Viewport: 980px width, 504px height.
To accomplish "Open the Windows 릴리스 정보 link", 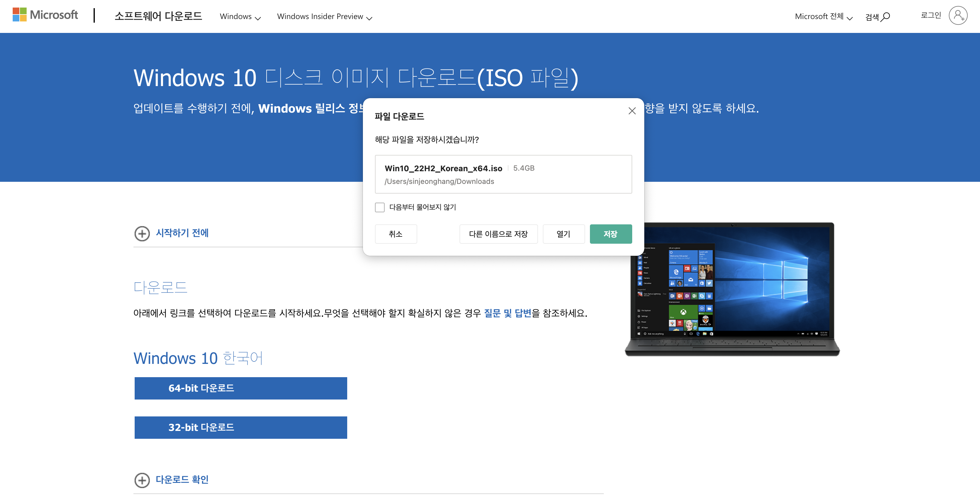I will 310,108.
